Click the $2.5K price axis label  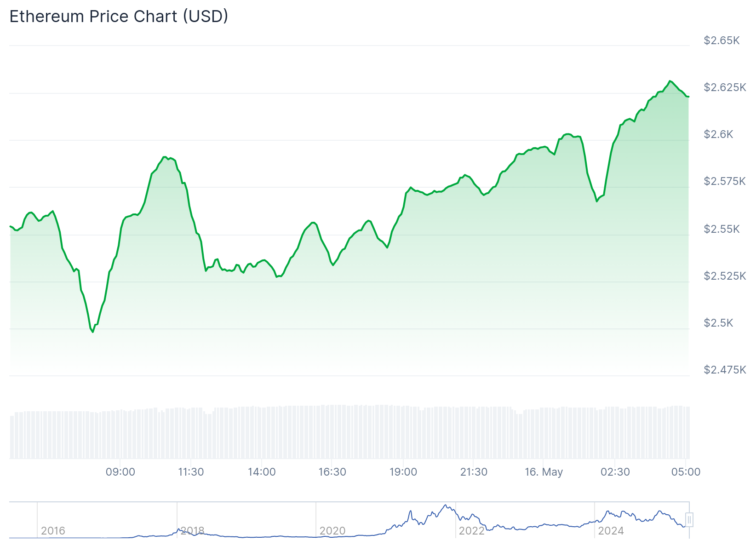(x=718, y=323)
